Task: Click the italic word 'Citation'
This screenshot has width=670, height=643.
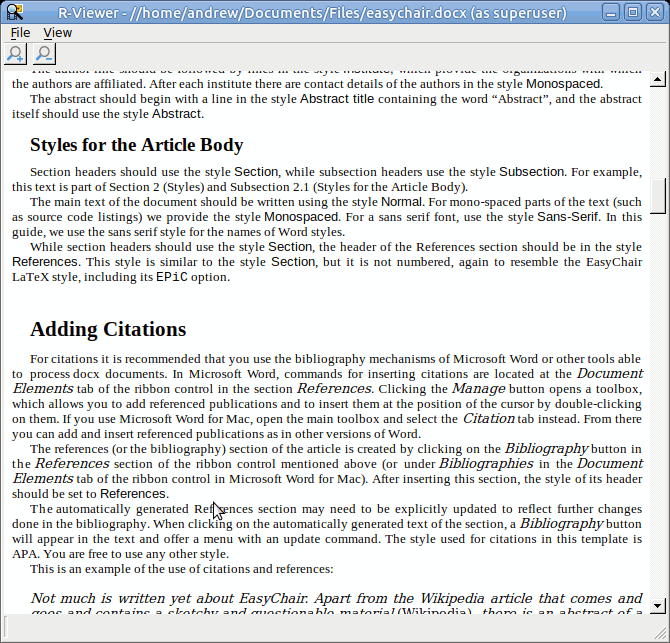Action: pyautogui.click(x=489, y=418)
